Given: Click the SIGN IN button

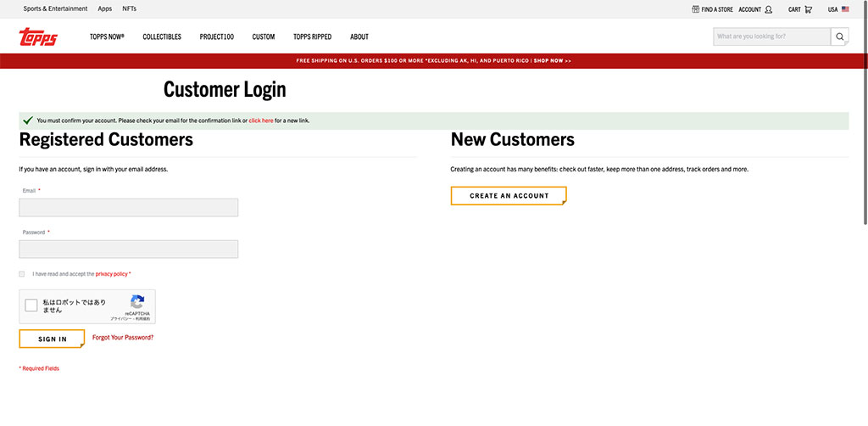Looking at the screenshot, I should point(52,339).
